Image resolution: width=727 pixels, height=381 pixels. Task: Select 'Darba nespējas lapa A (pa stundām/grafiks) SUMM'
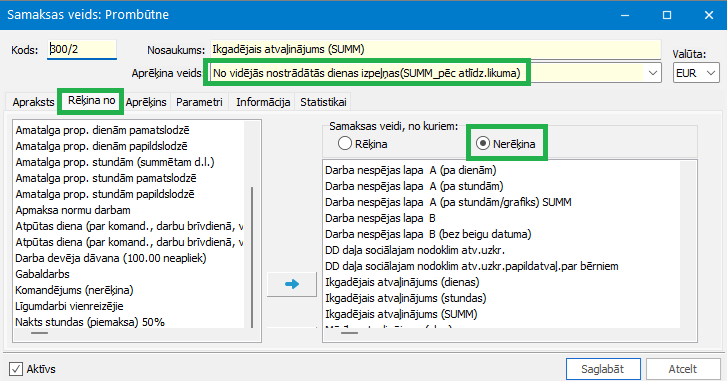[448, 202]
